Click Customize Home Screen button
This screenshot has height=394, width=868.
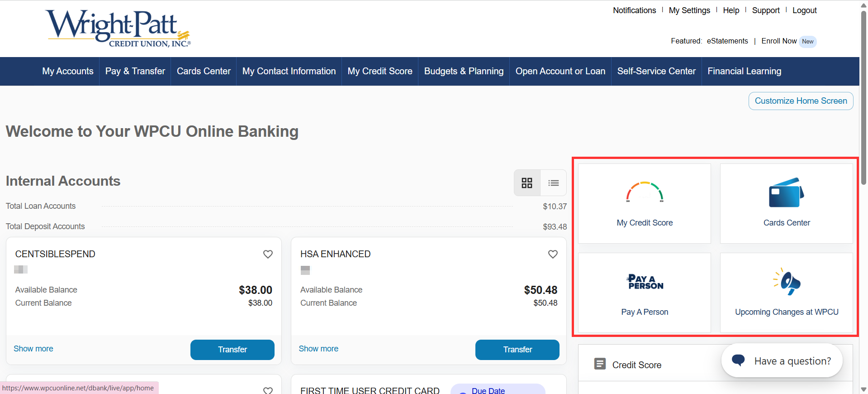coord(801,101)
